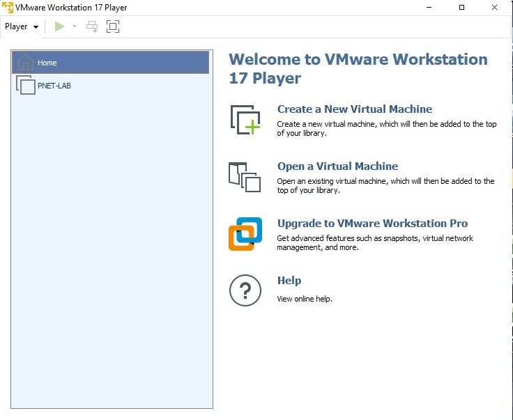
Task: Enter full screen mode from toolbar
Action: 113,26
